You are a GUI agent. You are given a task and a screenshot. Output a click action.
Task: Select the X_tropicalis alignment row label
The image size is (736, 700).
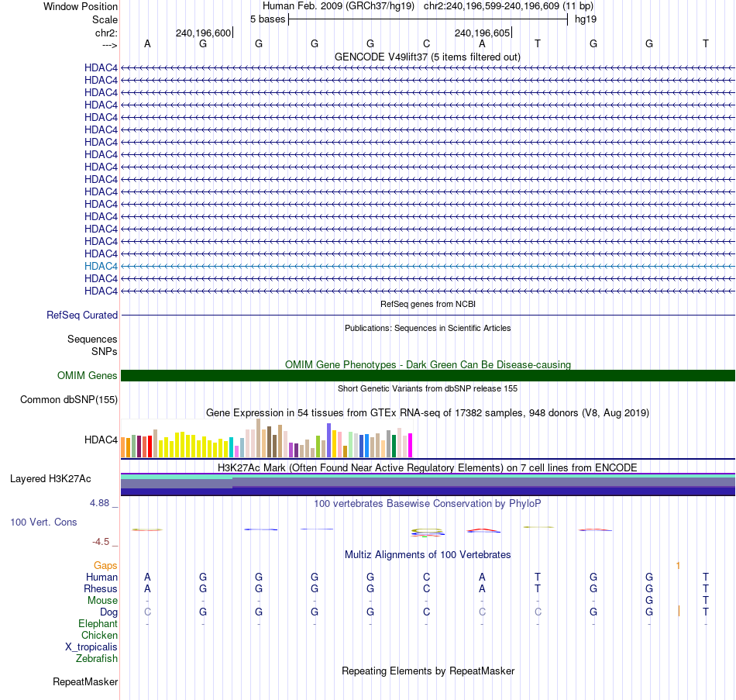pyautogui.click(x=91, y=647)
